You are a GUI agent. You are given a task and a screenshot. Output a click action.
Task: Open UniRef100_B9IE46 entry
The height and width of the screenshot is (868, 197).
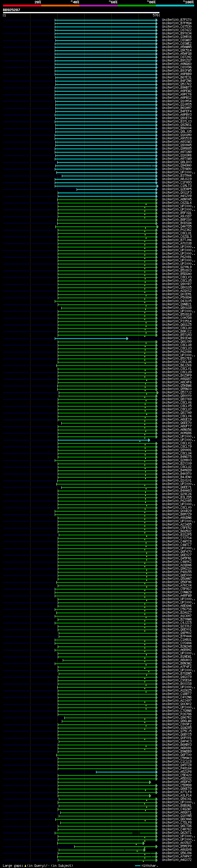(x=177, y=338)
